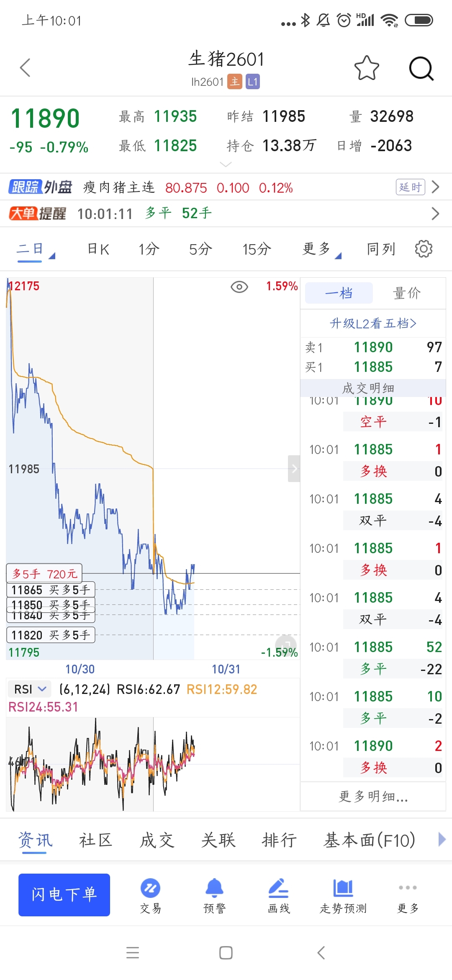Expand quote details chevron under 持仓
This screenshot has height=980, width=452.
226,165
